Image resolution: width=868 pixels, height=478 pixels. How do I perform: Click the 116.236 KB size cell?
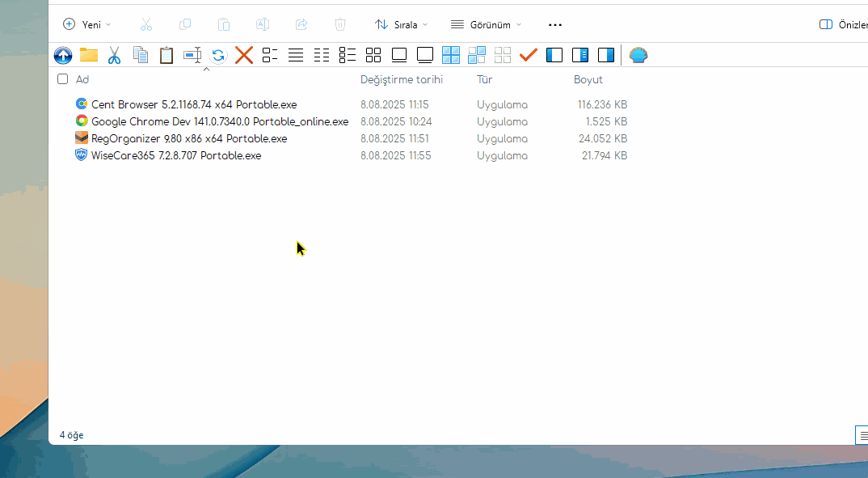click(602, 104)
